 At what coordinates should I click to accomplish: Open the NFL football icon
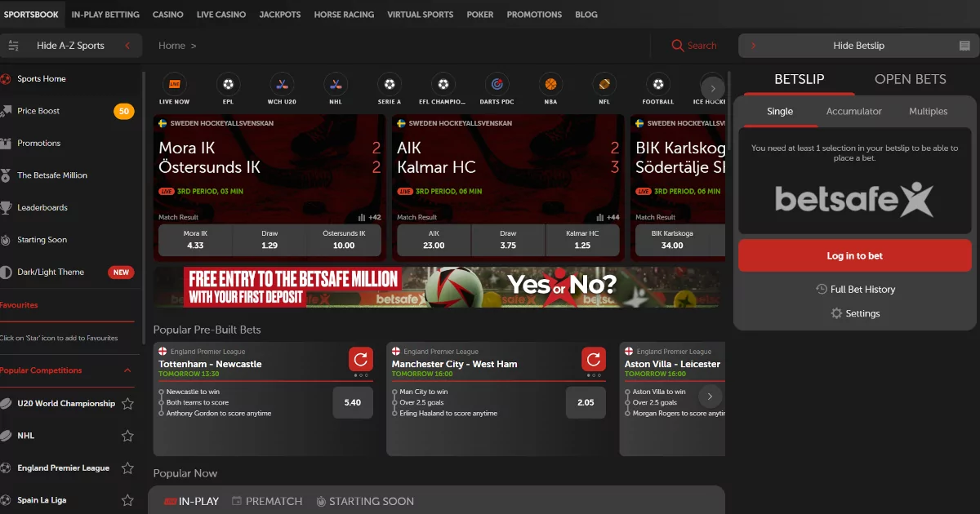point(604,84)
